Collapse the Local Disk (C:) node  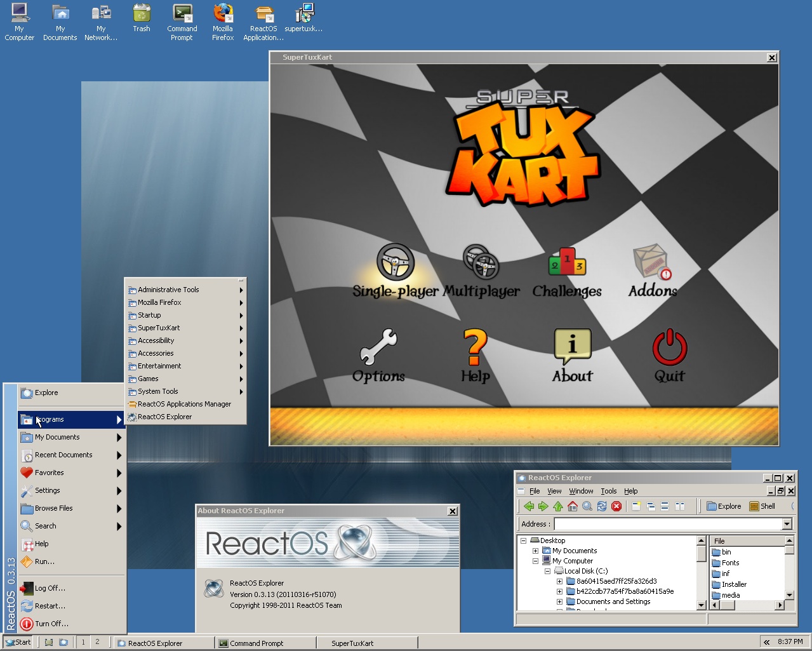pyautogui.click(x=547, y=571)
